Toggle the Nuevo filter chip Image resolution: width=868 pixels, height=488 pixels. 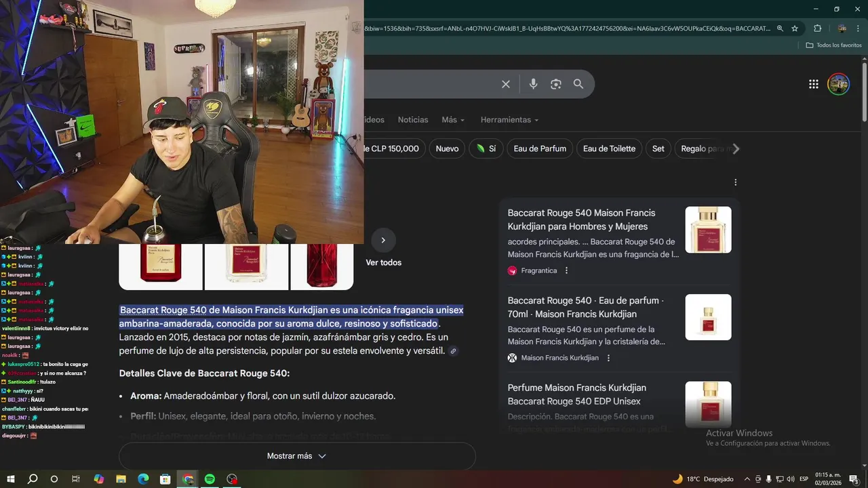(x=447, y=148)
